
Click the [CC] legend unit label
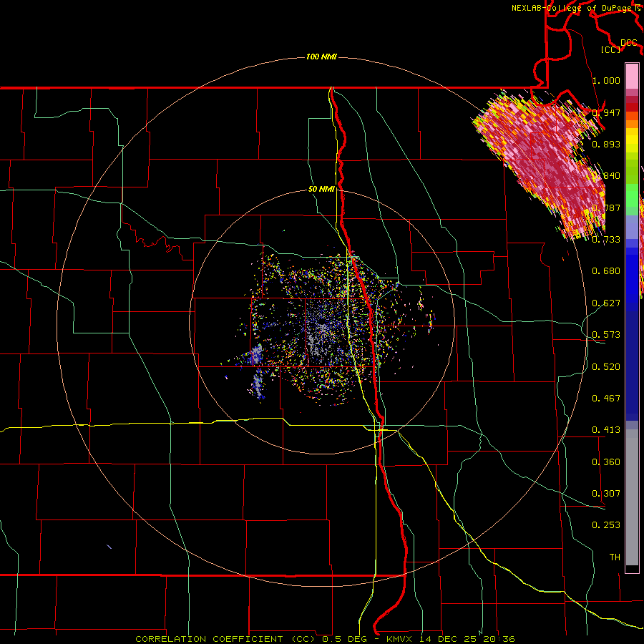610,49
